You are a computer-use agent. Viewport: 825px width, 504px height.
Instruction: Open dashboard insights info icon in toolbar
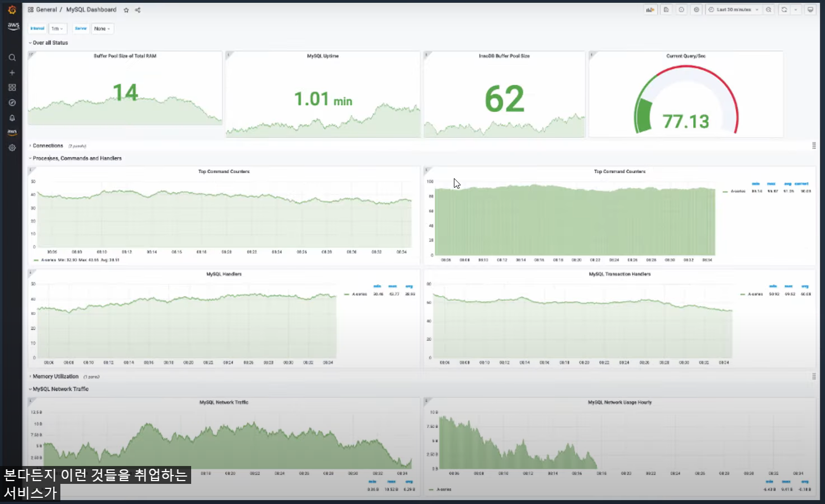(681, 9)
